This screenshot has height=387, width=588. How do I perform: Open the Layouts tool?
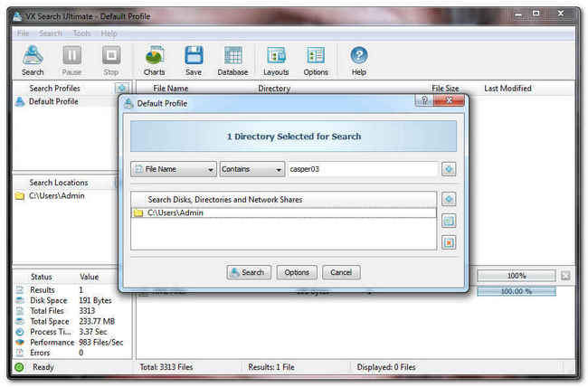[276, 61]
